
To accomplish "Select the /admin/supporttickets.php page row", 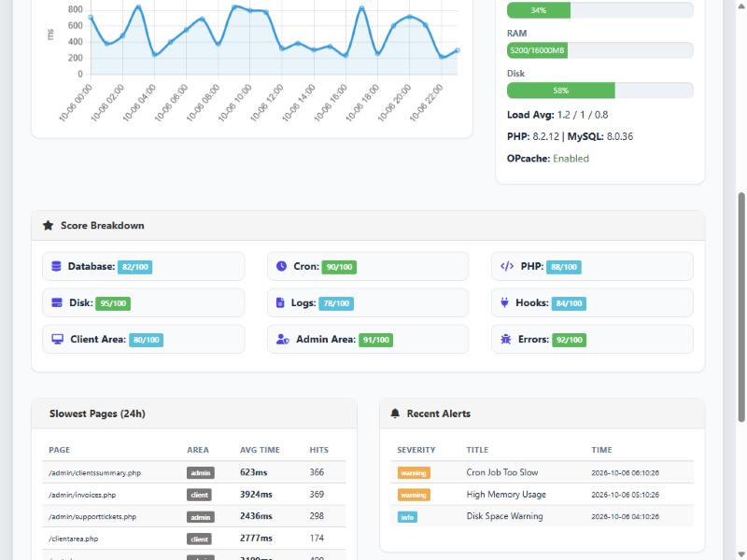I will pos(194,516).
